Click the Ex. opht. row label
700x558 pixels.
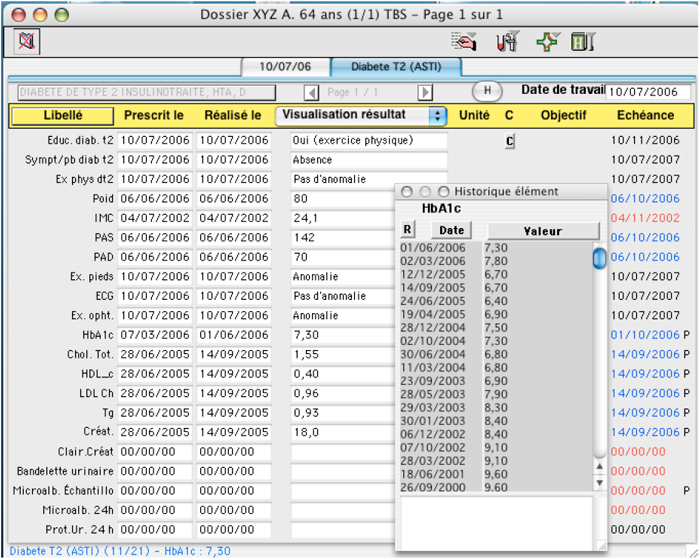click(x=92, y=316)
